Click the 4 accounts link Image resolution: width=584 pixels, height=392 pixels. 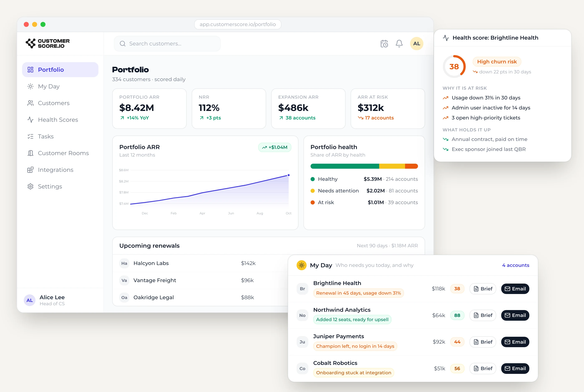coord(516,265)
